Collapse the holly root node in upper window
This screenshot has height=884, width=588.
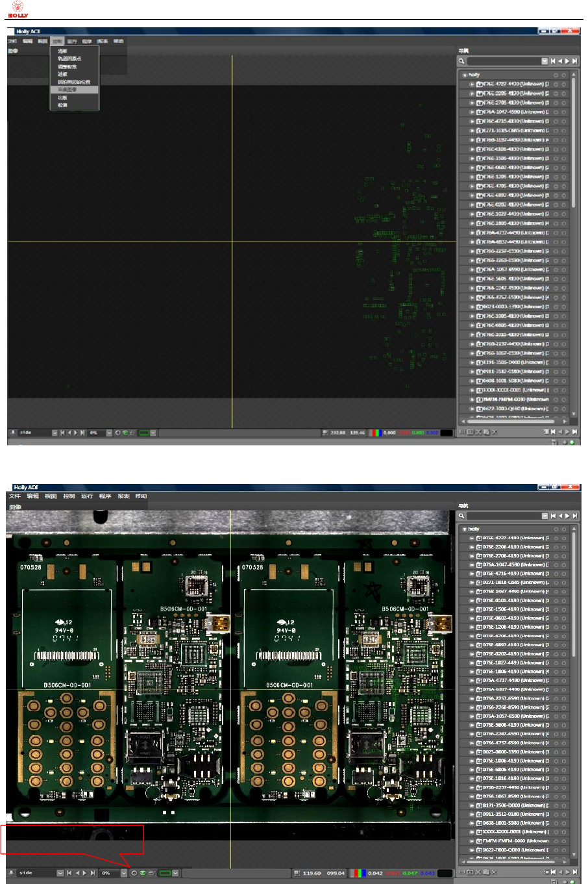pos(465,75)
